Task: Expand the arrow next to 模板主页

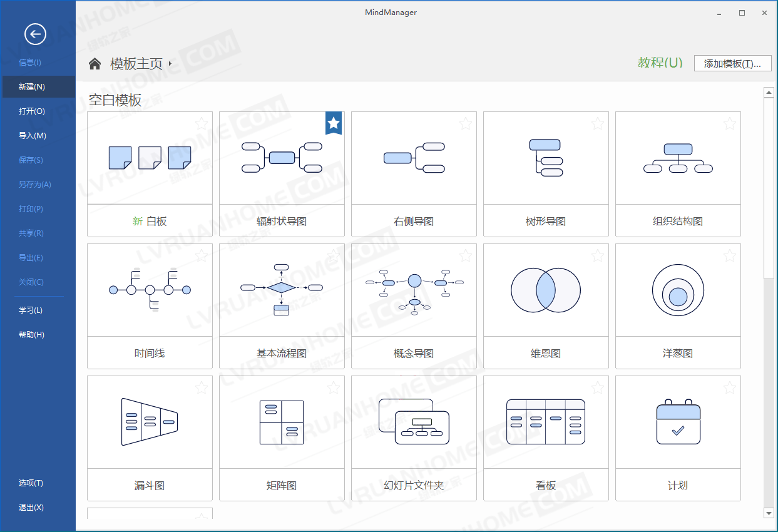Action: pos(170,64)
